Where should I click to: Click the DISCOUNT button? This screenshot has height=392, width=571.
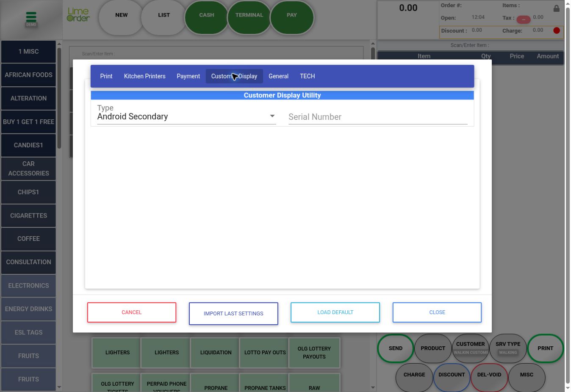click(452, 377)
